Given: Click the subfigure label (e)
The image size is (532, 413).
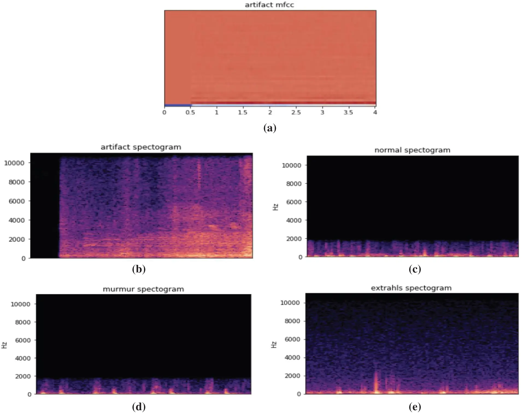Looking at the screenshot, I should (x=415, y=407).
